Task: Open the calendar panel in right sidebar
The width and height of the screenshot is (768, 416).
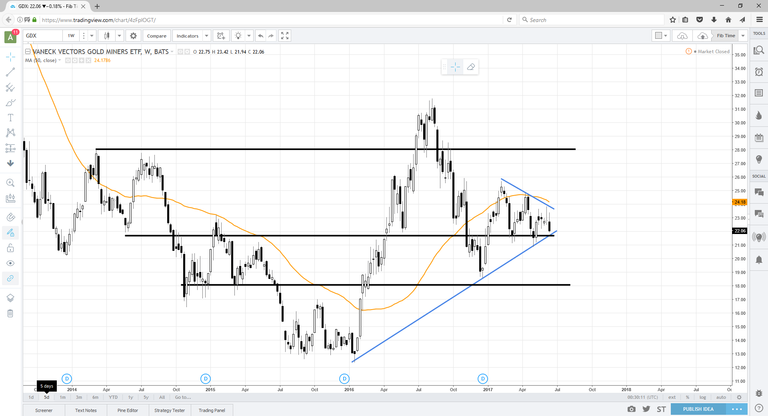Action: click(759, 138)
